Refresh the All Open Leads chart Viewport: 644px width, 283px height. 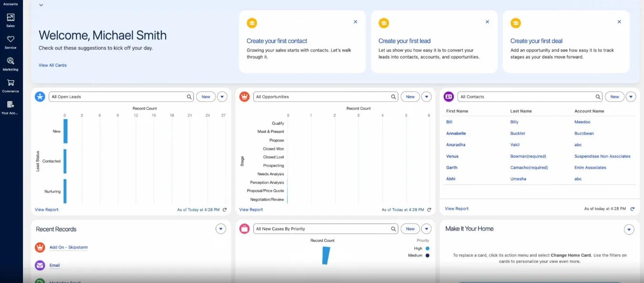click(x=225, y=210)
